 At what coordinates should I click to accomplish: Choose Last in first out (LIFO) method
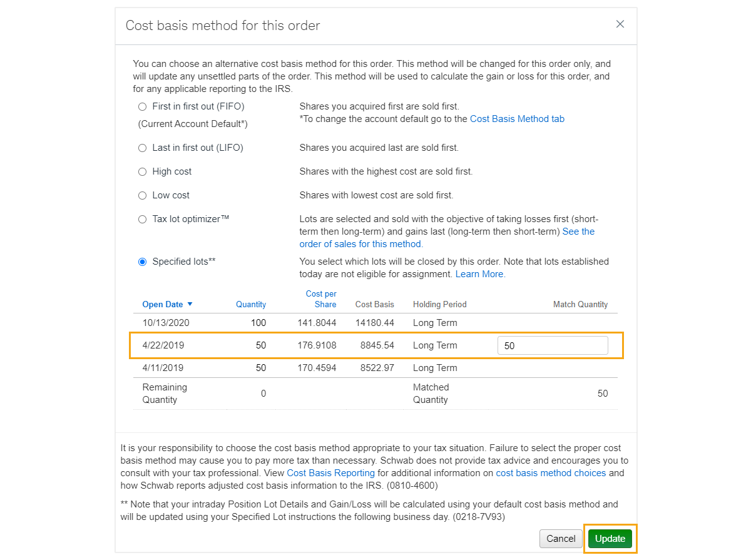143,148
